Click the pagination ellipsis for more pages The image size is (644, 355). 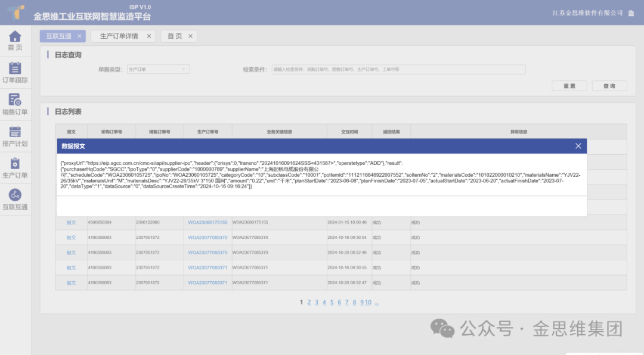(377, 303)
